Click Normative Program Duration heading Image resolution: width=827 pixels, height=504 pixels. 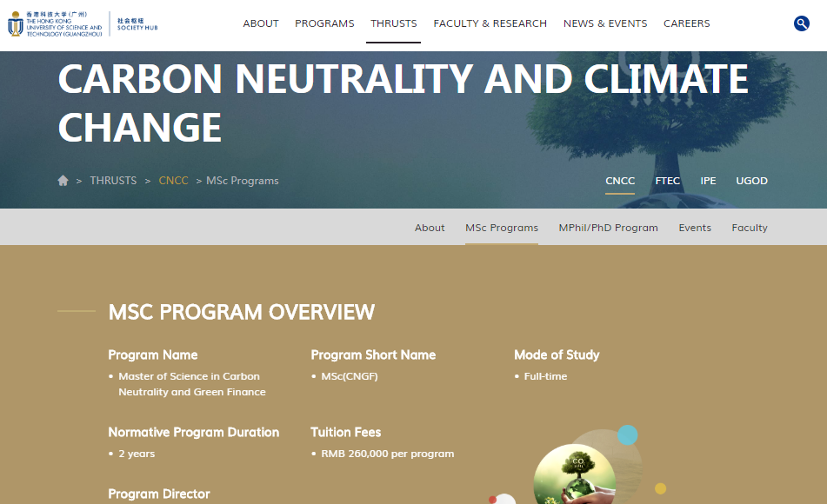(194, 432)
